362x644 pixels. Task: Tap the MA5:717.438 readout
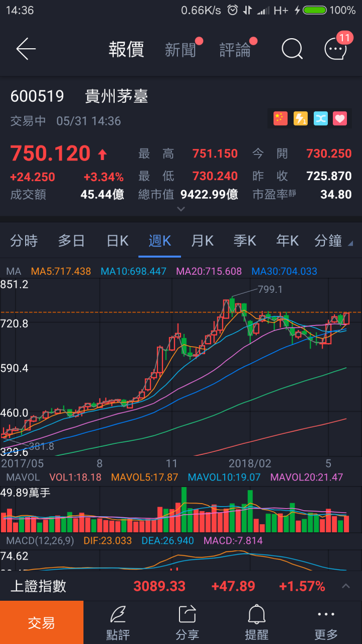61,271
